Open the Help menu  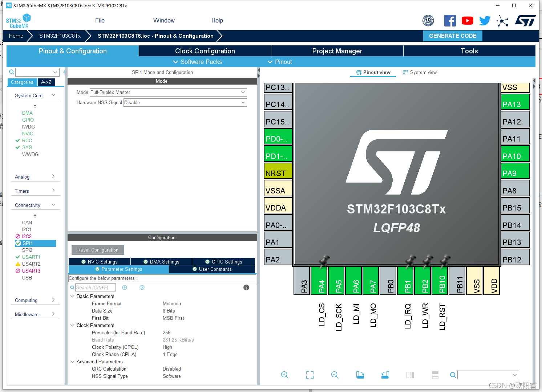coord(217,21)
